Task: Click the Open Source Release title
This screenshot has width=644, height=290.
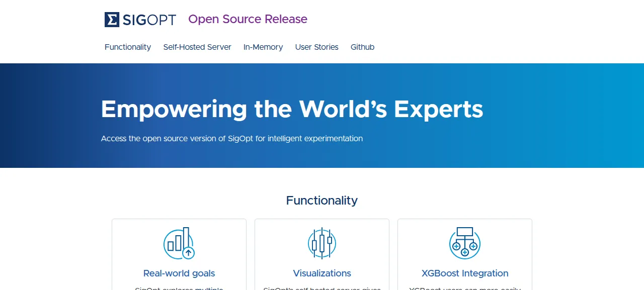Action: pyautogui.click(x=248, y=19)
